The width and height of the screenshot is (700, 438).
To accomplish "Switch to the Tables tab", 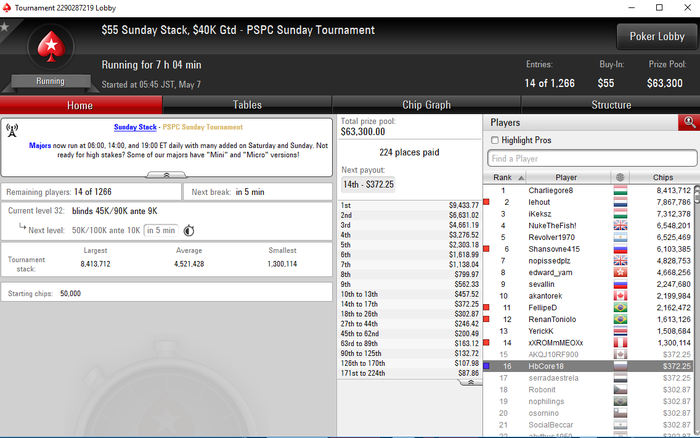I will click(247, 105).
